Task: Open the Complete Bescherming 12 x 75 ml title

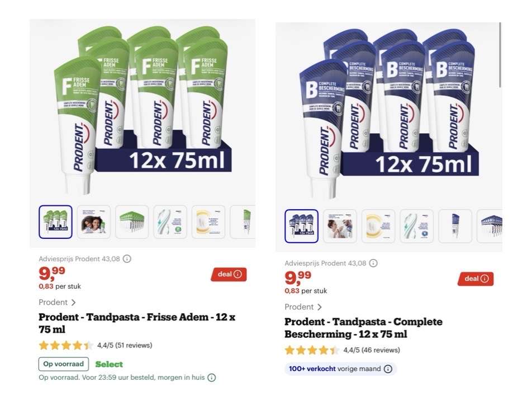Action: tap(363, 328)
